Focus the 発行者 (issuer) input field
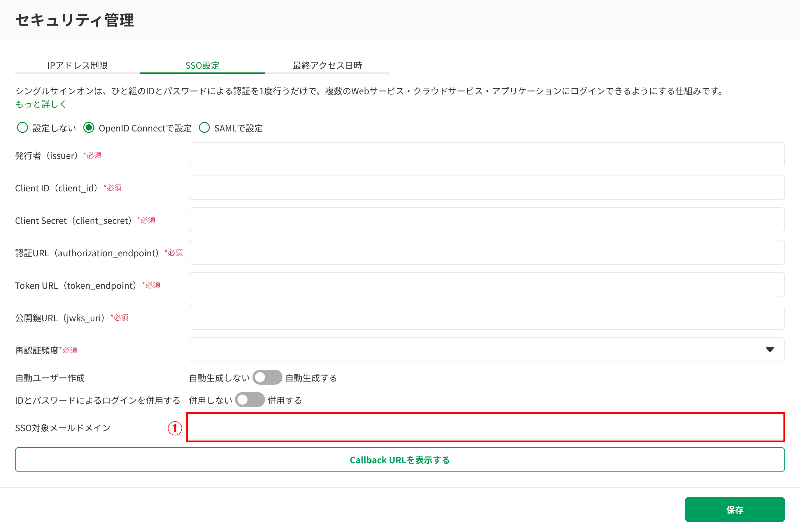Screen dimensions: 800x532 (487, 155)
